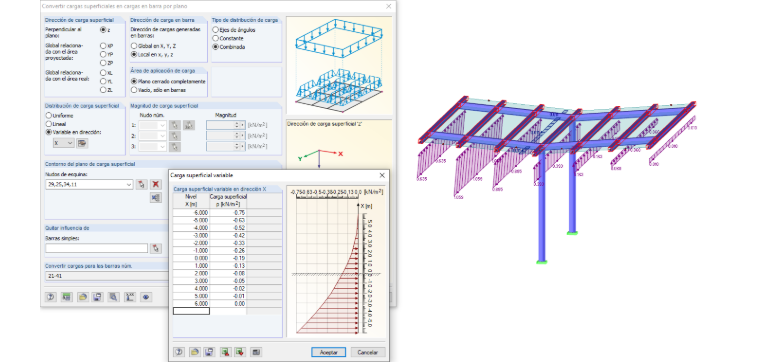
Task: Select Plano cerrado completamente option
Action: coord(134,81)
